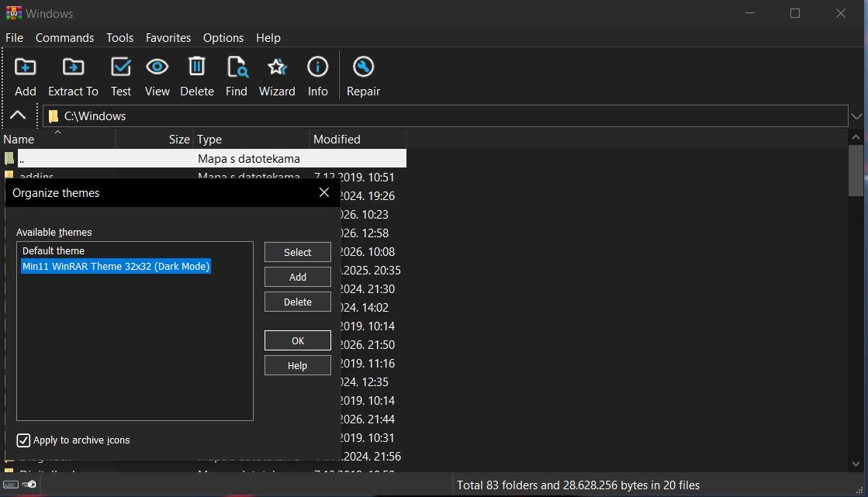Close the Organize themes dialog
Screen dimensions: 868x497
[324, 192]
